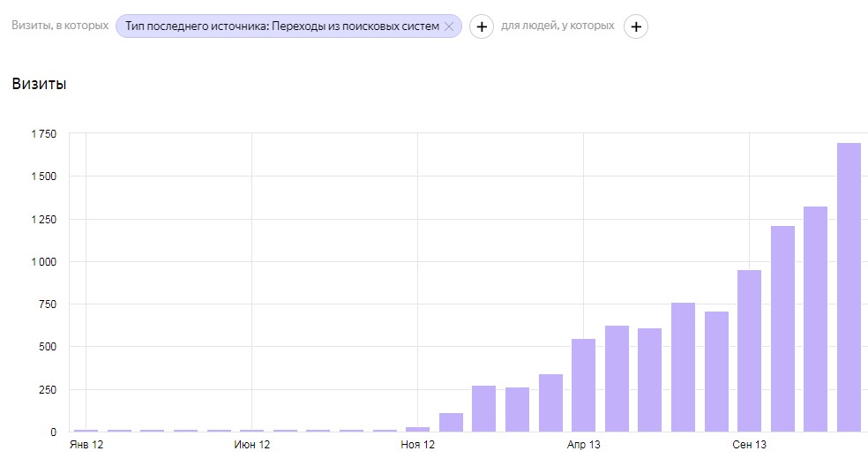Image resolution: width=868 pixels, height=466 pixels.
Task: Add a people condition with the second plus button
Action: [x=636, y=26]
